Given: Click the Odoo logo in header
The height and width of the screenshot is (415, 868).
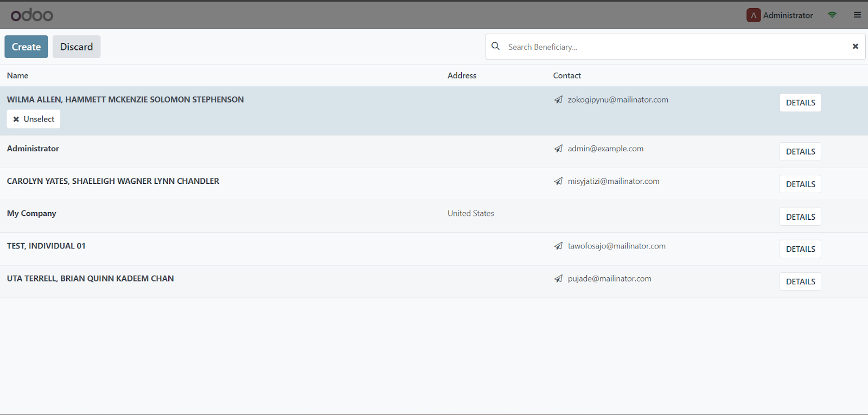Looking at the screenshot, I should point(32,15).
